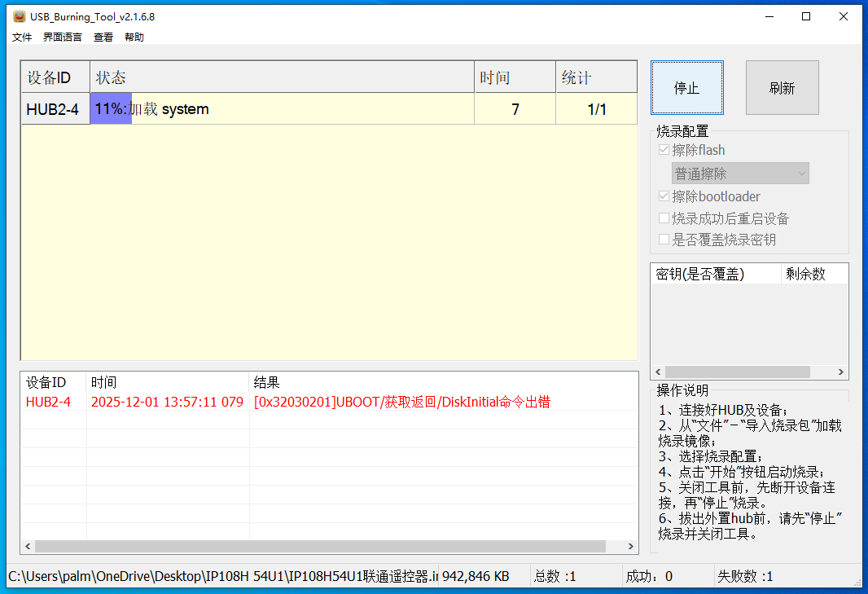Toggle the 擦除bootloader checkbox

(663, 196)
